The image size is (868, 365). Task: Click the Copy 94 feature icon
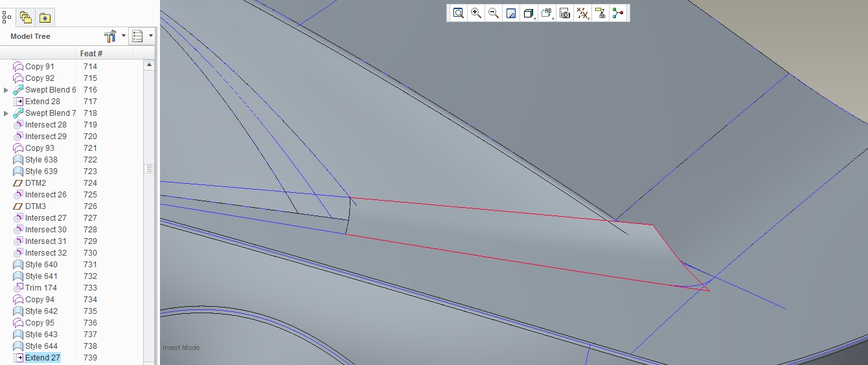[x=19, y=300]
